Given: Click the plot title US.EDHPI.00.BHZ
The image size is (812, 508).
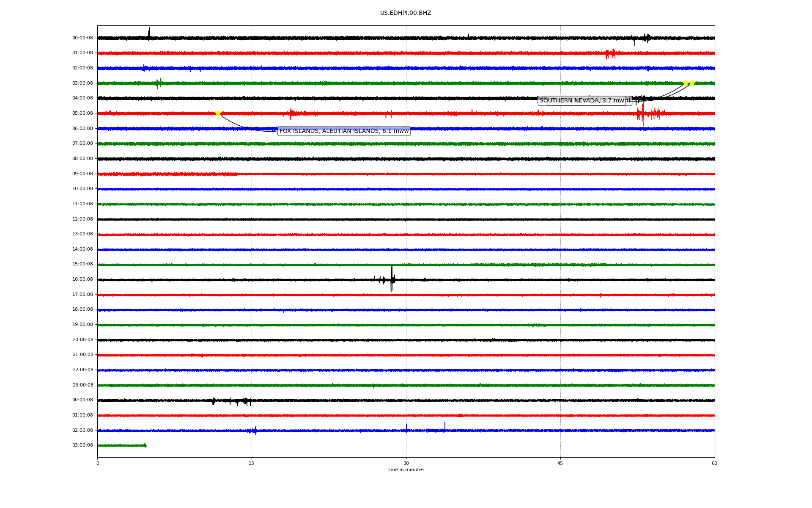Looking at the screenshot, I should click(406, 13).
